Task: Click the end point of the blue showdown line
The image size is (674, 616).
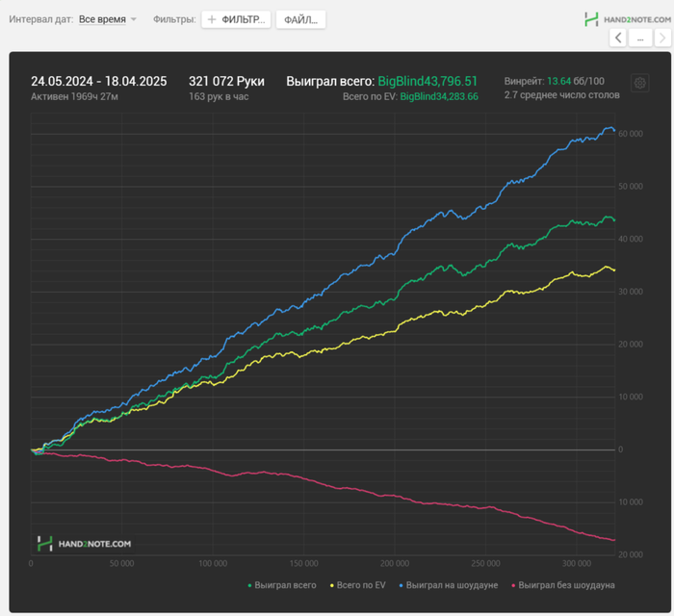Action: [614, 130]
